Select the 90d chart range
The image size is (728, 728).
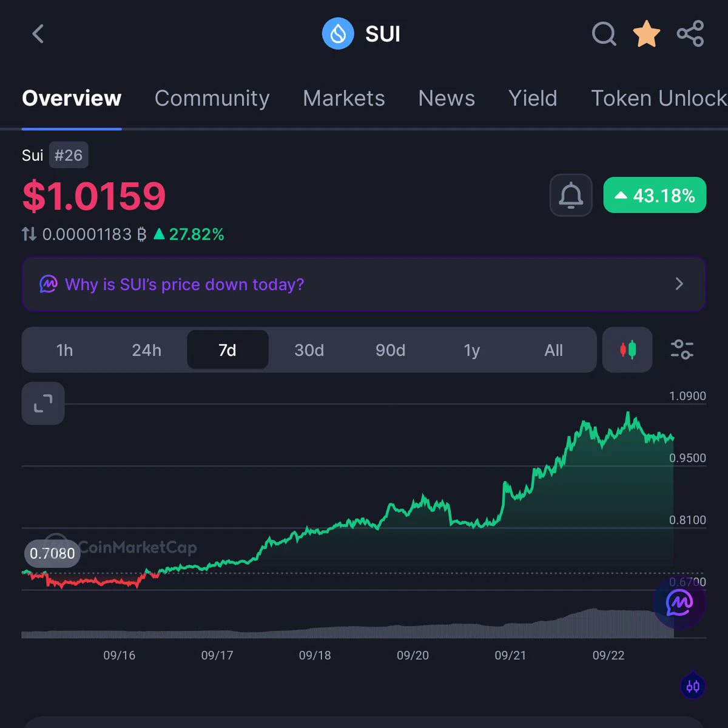coord(390,350)
